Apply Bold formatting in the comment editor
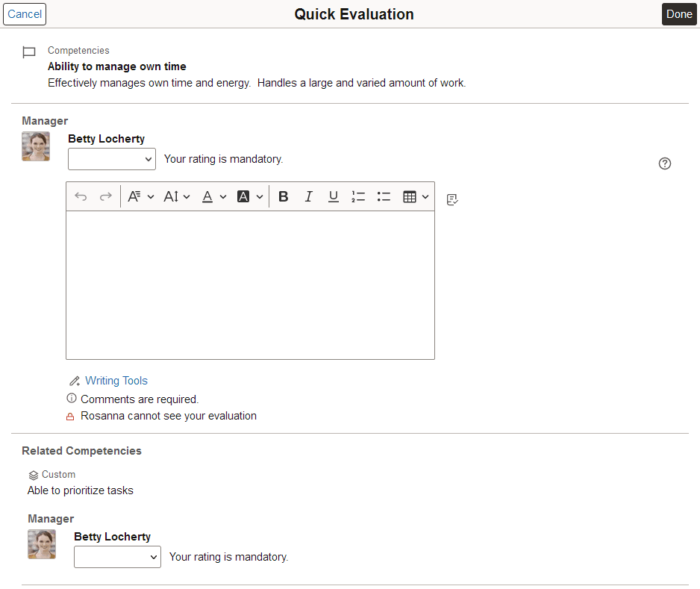Screen dimensions: 700x589 coord(284,196)
